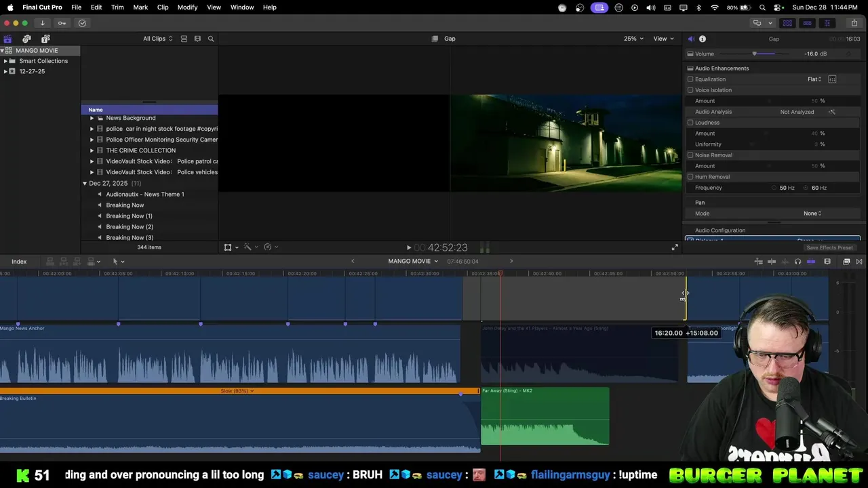
Task: Play the viewer clip
Action: [408, 248]
